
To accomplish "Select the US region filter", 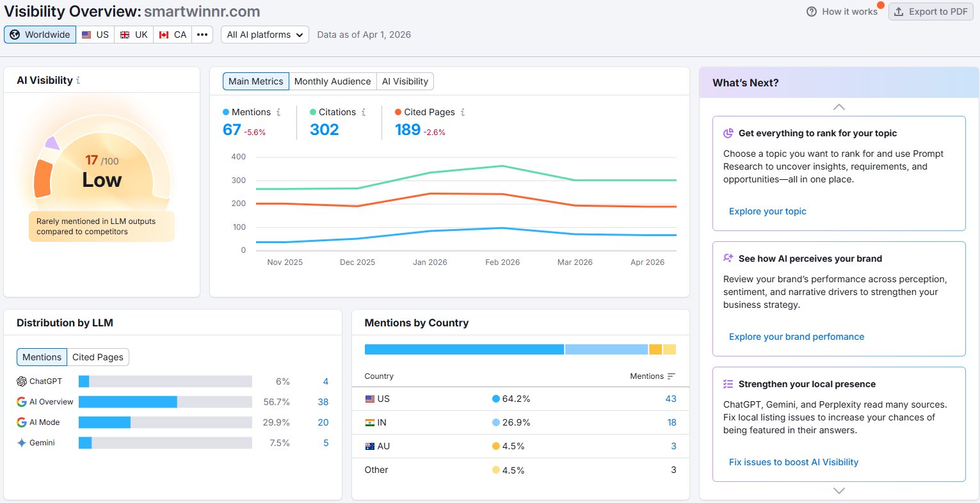I will tap(95, 35).
